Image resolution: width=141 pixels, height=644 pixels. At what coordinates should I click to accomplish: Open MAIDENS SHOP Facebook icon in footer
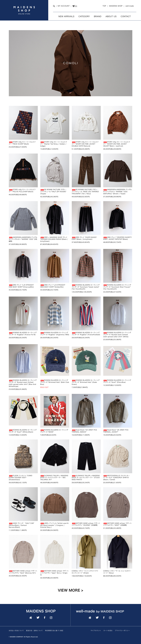[x=45, y=617]
